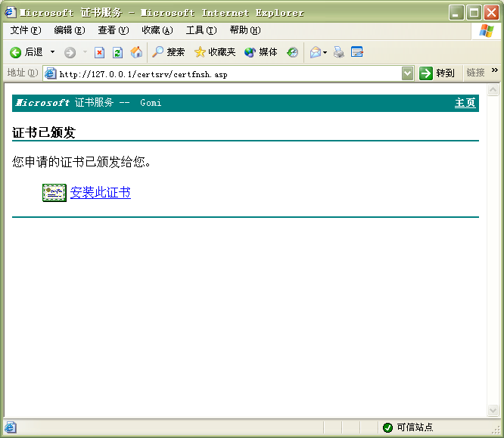Viewport: 504px width, 438px height.
Task: Expand the address bar dropdown
Action: click(408, 73)
